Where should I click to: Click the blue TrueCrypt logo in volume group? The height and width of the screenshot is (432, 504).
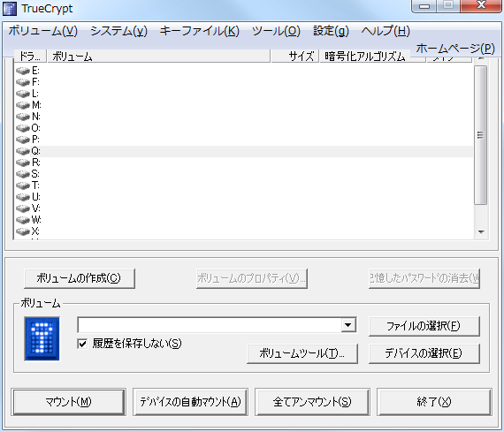coord(42,339)
